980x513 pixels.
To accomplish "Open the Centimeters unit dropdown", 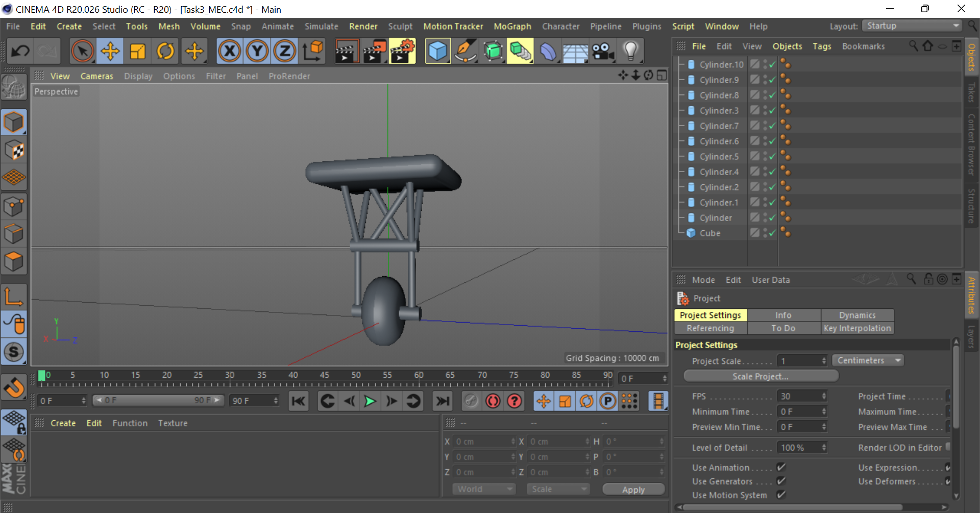I will pos(868,360).
